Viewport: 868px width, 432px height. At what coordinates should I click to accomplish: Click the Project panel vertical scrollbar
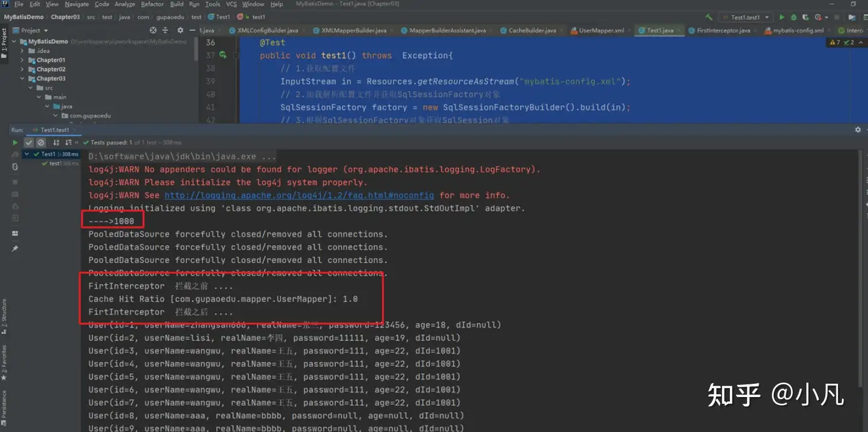(x=196, y=48)
